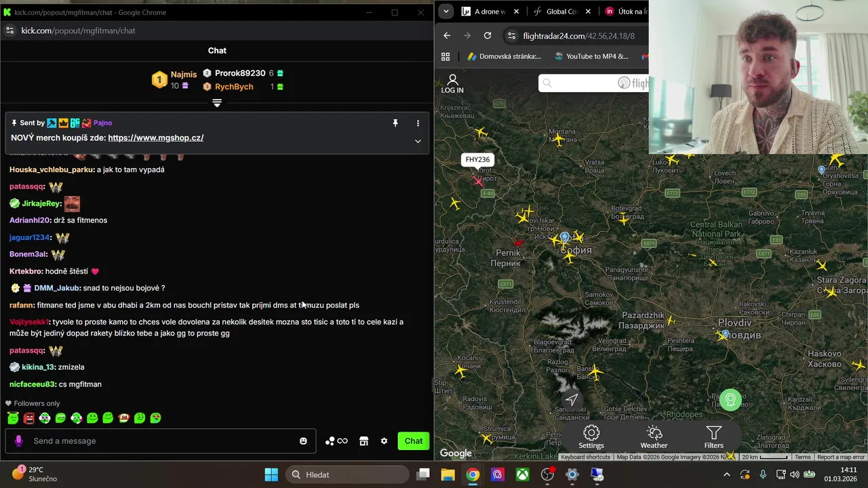Focus the 'Send a message' field
Viewport: 868px width, 488px height.
point(159,441)
